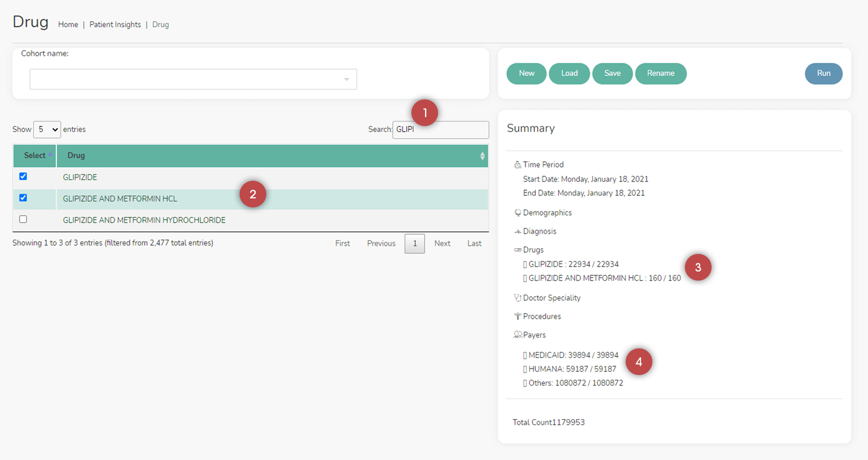This screenshot has height=460, width=868.
Task: Uncheck GLIPIZIDE AND METFORMIN HCL checkbox
Action: pyautogui.click(x=23, y=198)
